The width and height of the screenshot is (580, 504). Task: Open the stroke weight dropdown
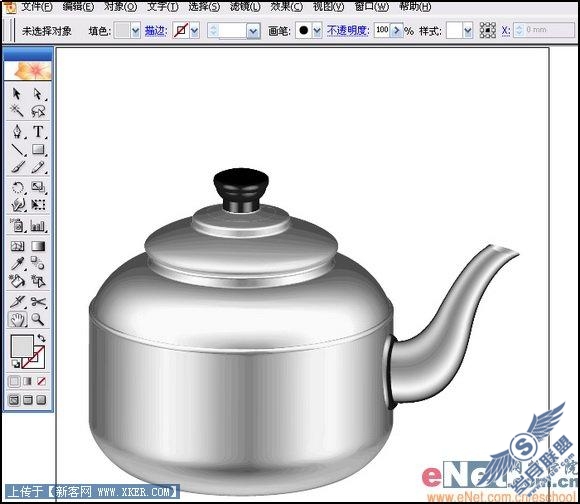coord(253,31)
